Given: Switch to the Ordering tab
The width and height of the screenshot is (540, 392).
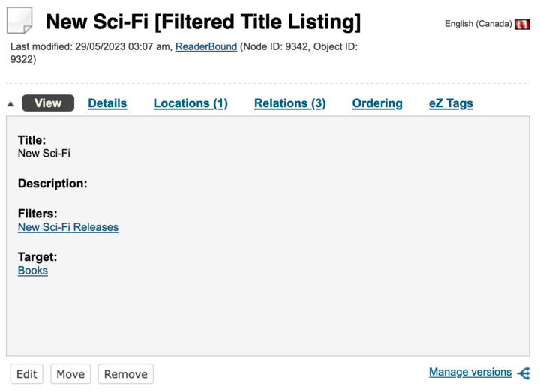Looking at the screenshot, I should coord(377,103).
